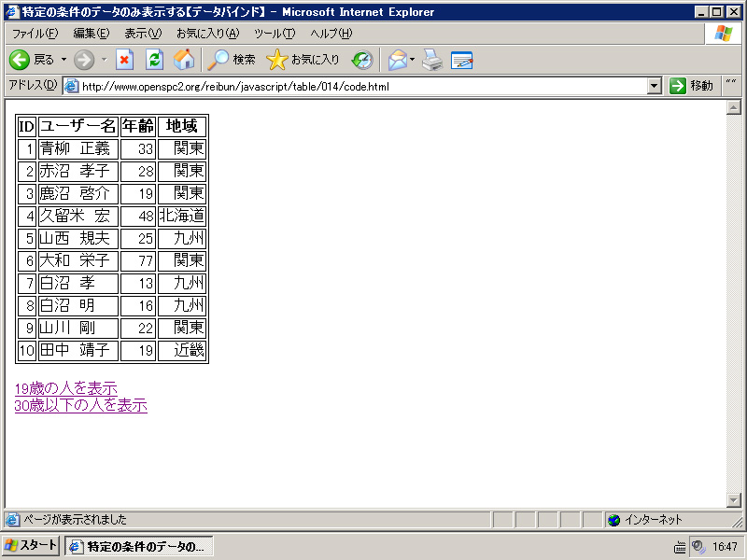Refresh the page with the Refresh icon
Screen dimensions: 747x560
[x=154, y=60]
